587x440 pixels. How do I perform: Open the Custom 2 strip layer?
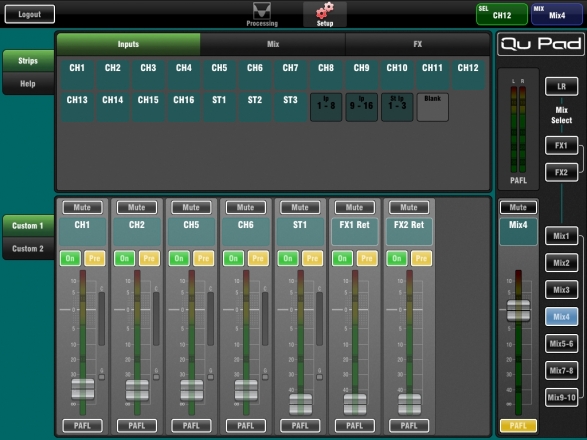point(28,249)
